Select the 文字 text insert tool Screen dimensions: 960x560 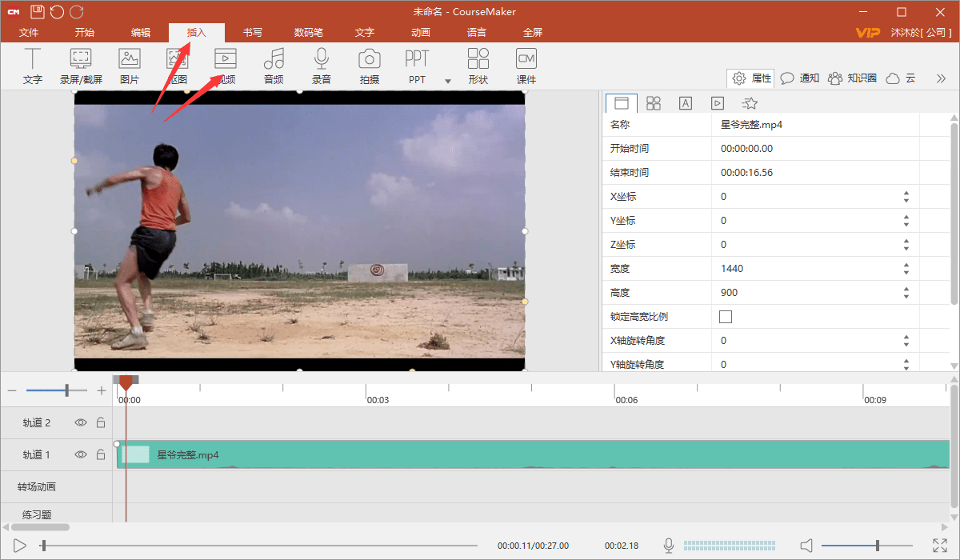click(x=33, y=66)
